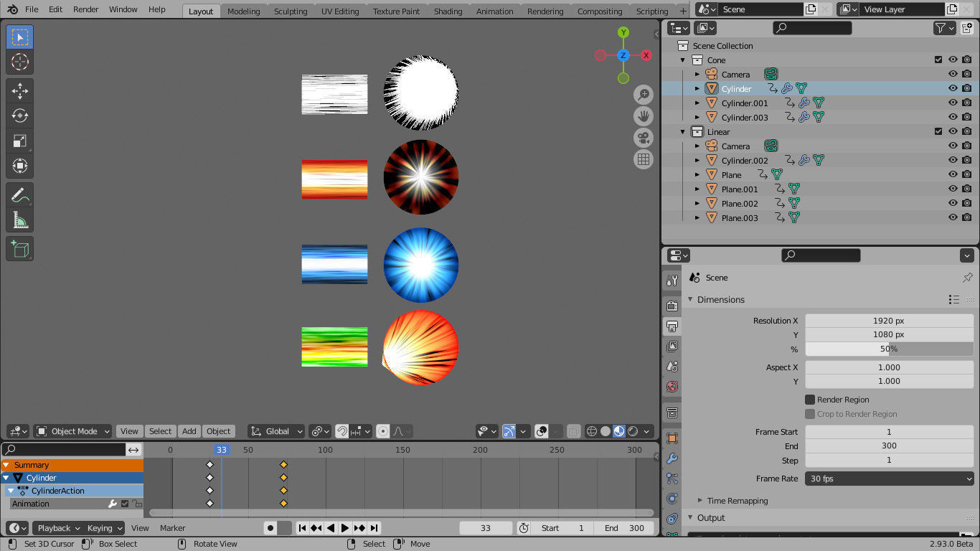Toggle proportional editing
Screen dimensions: 980x551
[x=383, y=431]
